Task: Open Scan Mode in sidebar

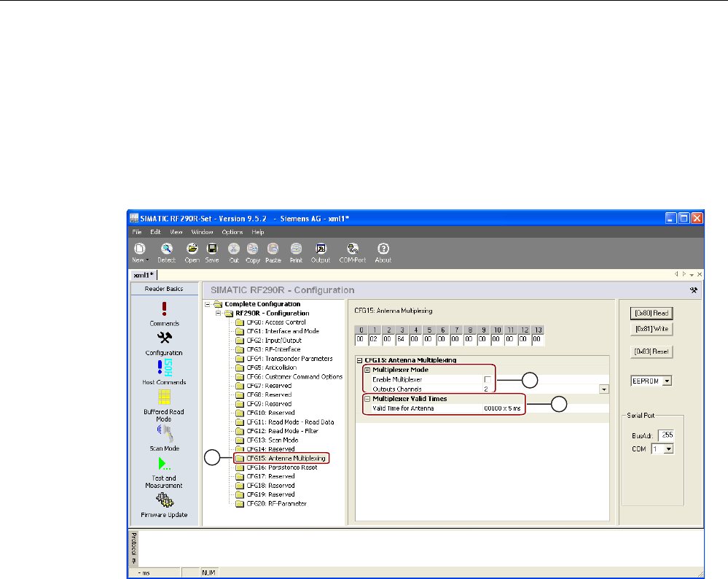Action: [165, 433]
